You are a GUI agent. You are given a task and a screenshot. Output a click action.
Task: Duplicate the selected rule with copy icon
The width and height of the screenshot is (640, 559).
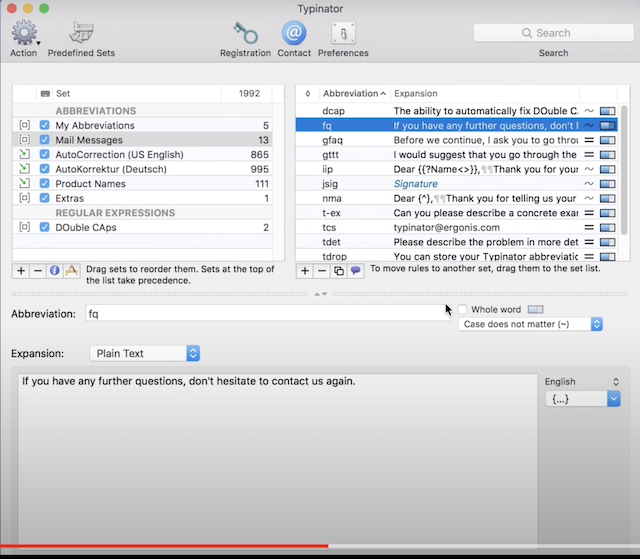(x=339, y=271)
